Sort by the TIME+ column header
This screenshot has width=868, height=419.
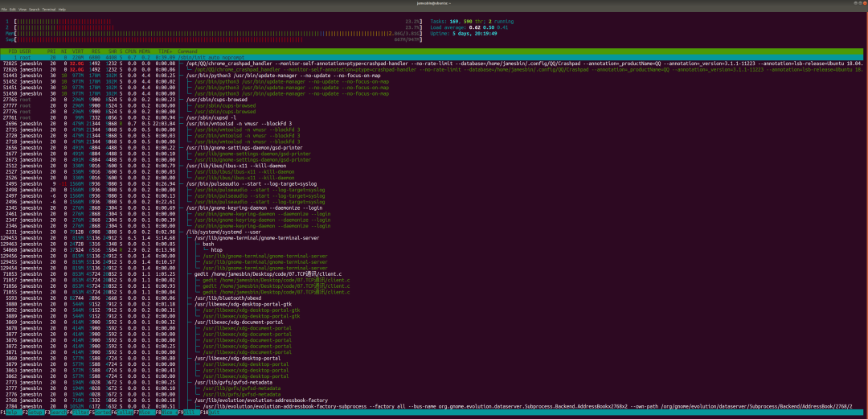point(165,51)
